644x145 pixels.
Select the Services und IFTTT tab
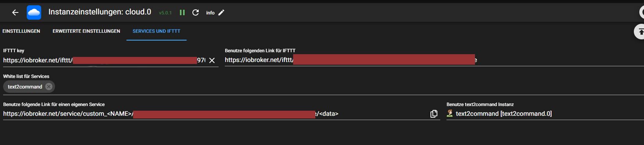pos(157,31)
